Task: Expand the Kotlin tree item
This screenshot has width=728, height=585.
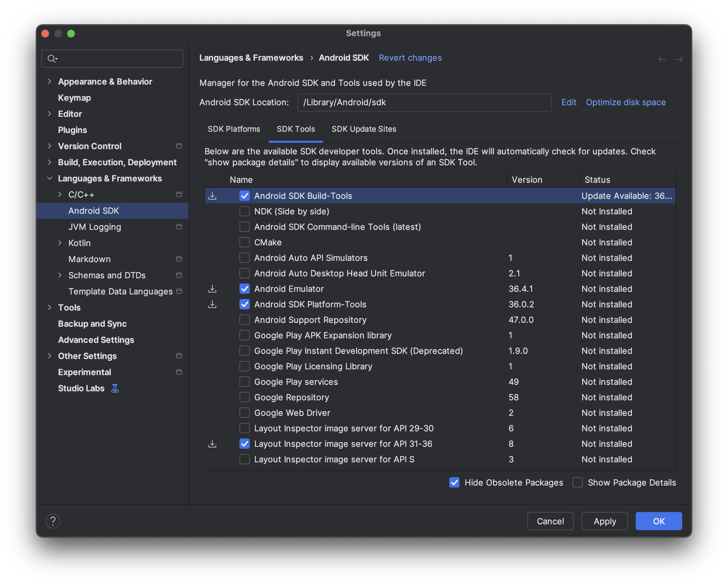Action: coord(60,242)
